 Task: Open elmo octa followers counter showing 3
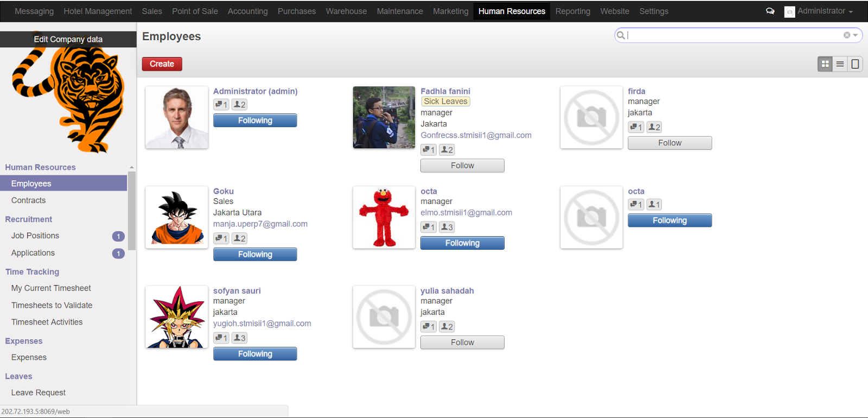(x=447, y=227)
